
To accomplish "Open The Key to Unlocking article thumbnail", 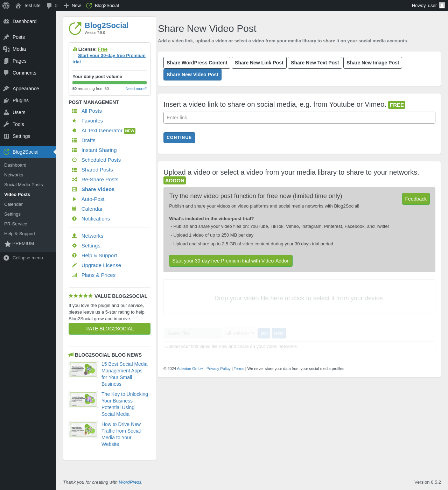I will 83,399.
